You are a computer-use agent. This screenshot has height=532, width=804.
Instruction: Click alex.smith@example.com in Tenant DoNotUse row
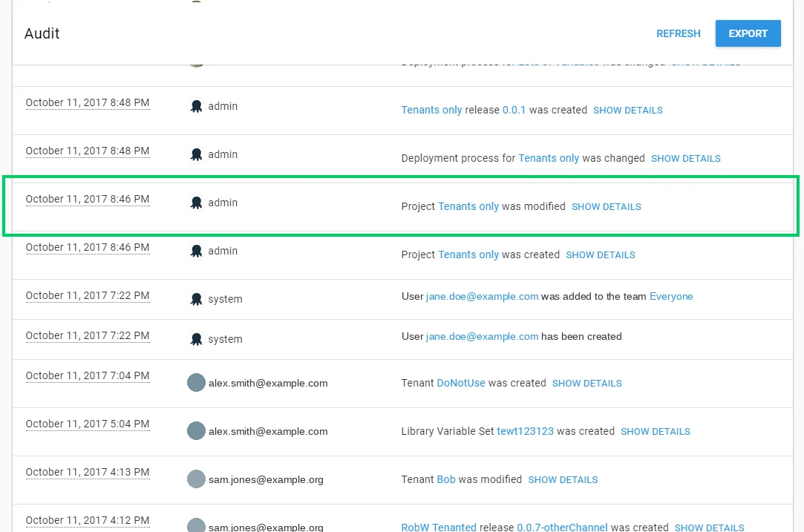click(x=268, y=383)
